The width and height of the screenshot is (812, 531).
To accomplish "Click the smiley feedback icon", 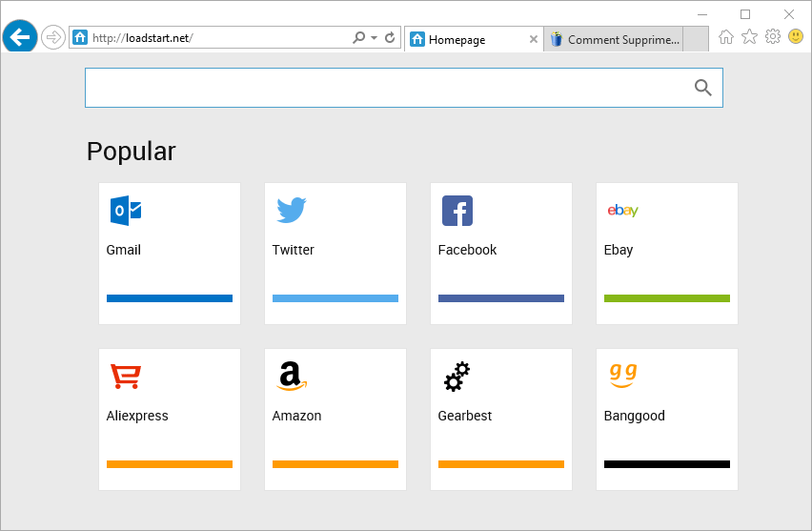I will click(796, 36).
